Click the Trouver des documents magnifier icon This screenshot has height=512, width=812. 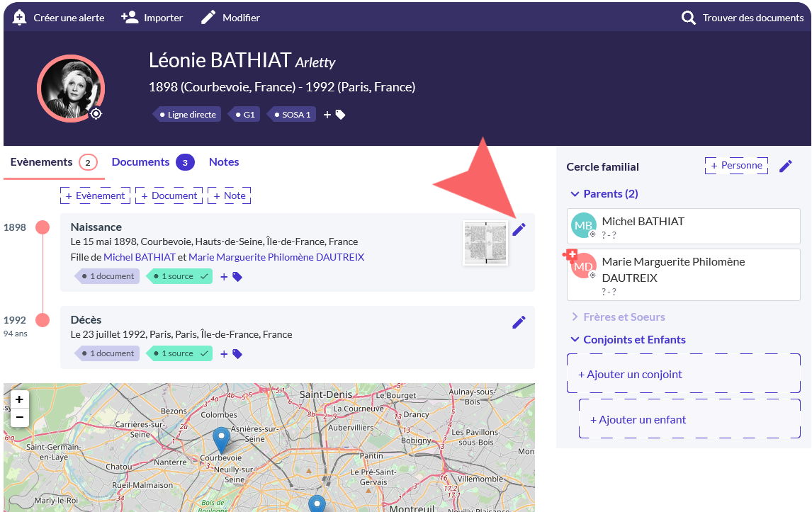pos(688,18)
